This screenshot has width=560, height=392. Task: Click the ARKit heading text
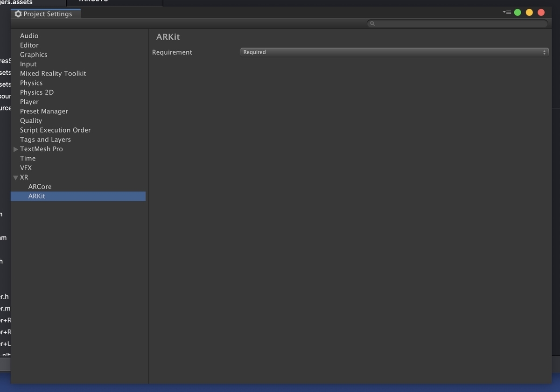tap(168, 37)
